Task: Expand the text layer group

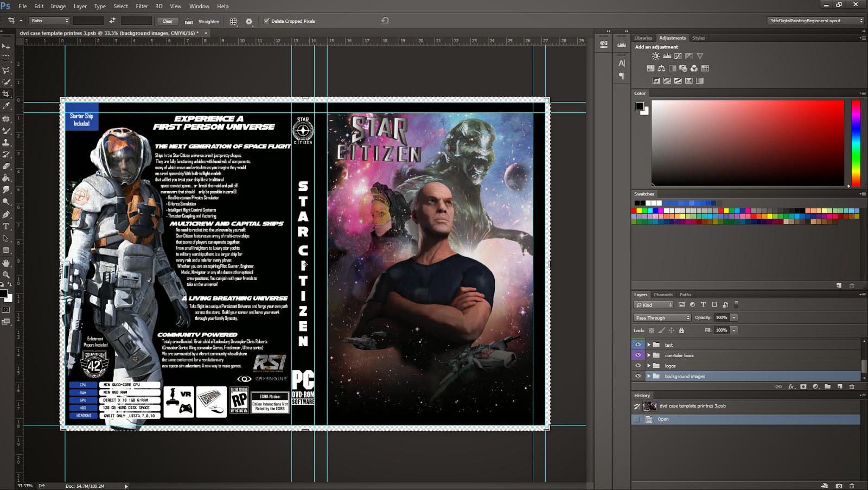Action: click(648, 345)
